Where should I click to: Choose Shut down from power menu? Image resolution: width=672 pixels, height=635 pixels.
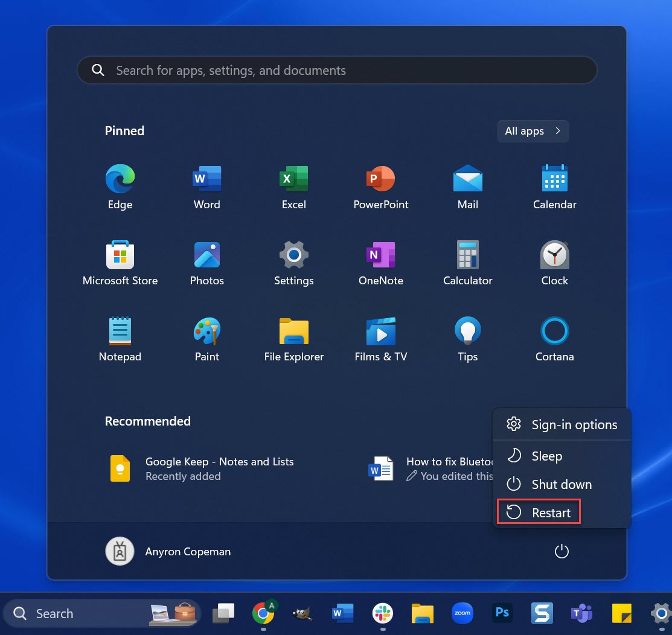[x=562, y=485]
